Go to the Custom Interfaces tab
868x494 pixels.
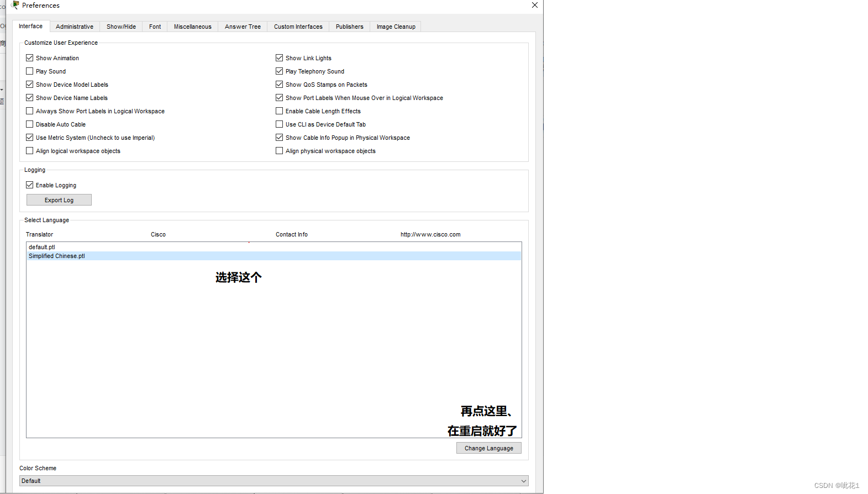[x=298, y=27]
